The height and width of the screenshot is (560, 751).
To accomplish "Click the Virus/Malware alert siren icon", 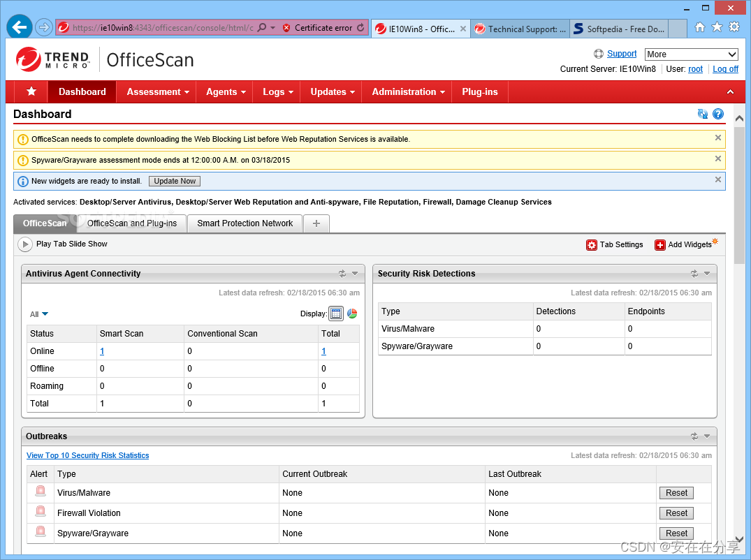I will click(41, 492).
